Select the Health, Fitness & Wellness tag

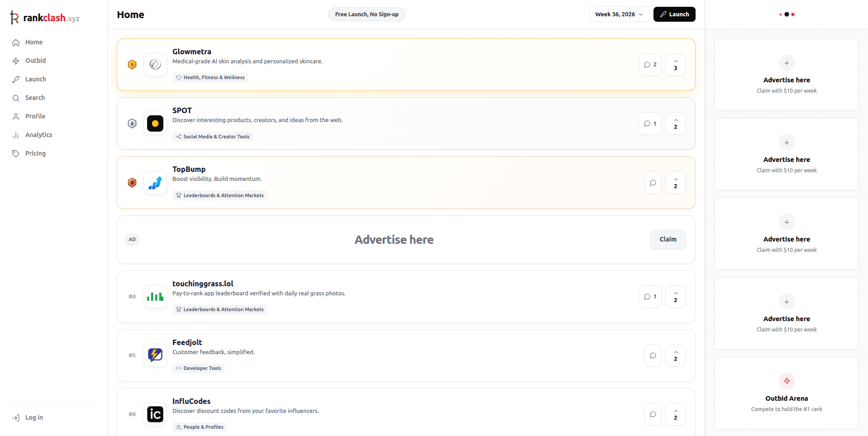pos(210,78)
